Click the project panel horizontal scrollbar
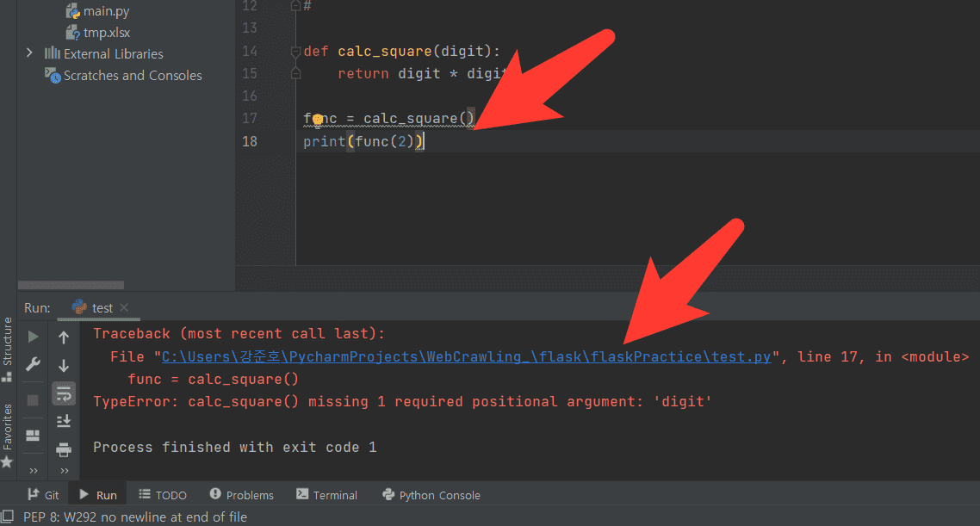The width and height of the screenshot is (980, 526). coord(71,285)
